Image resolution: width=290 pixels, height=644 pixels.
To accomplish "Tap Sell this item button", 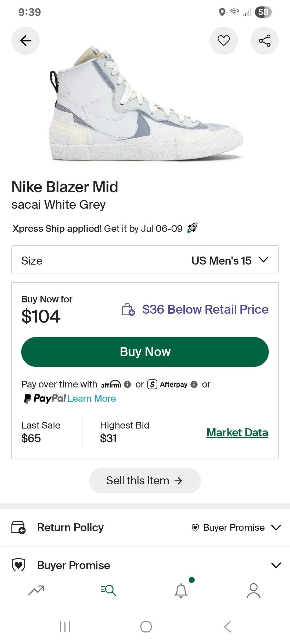I will pos(145,481).
